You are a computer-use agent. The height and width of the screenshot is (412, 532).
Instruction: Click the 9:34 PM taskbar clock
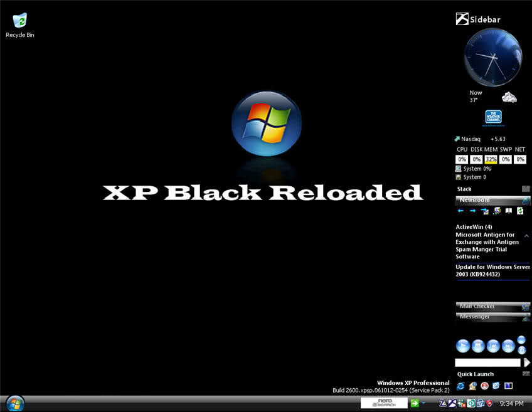511,403
